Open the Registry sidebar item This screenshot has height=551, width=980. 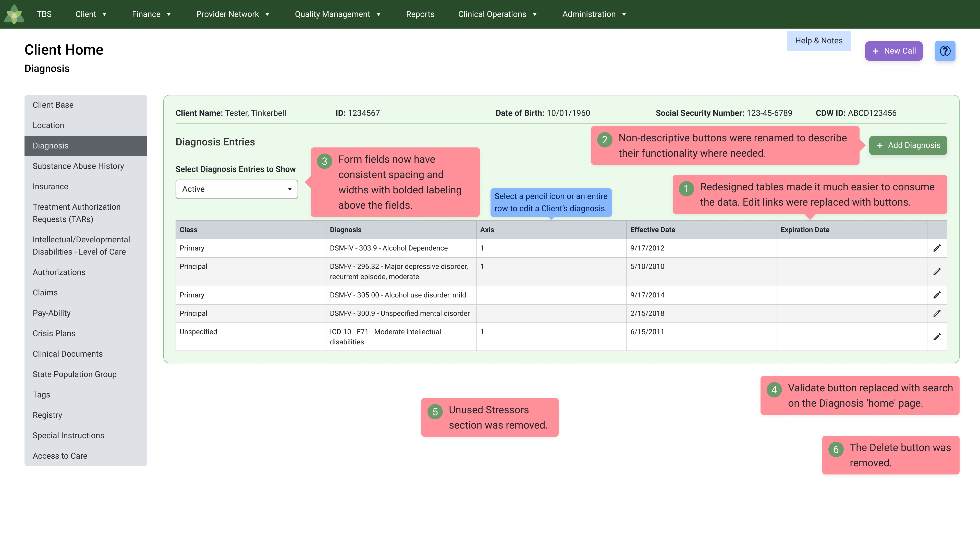pos(85,415)
